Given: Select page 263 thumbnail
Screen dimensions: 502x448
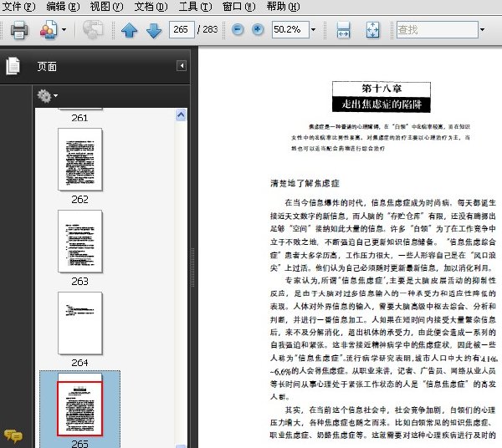Looking at the screenshot, I should tap(80, 242).
